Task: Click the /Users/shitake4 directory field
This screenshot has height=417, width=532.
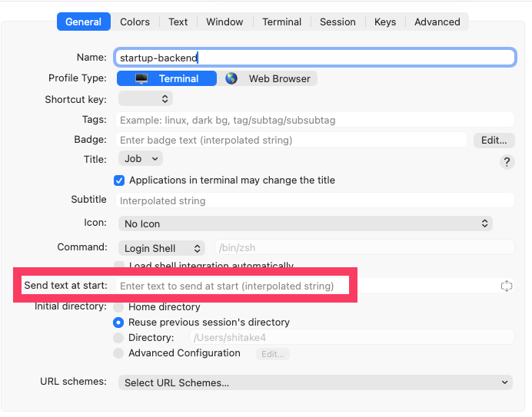Action: [352, 337]
